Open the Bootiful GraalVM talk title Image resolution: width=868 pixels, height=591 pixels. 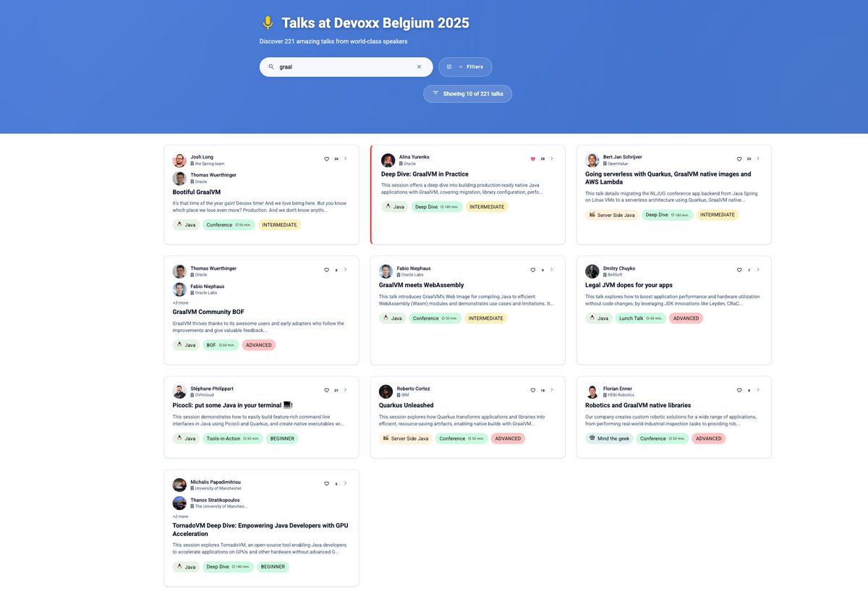click(197, 192)
